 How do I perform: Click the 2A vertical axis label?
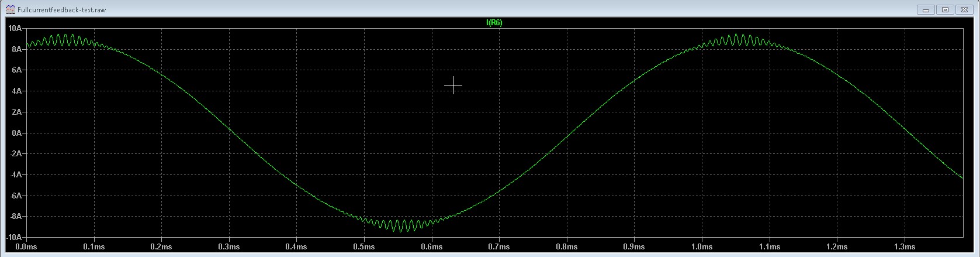17,112
